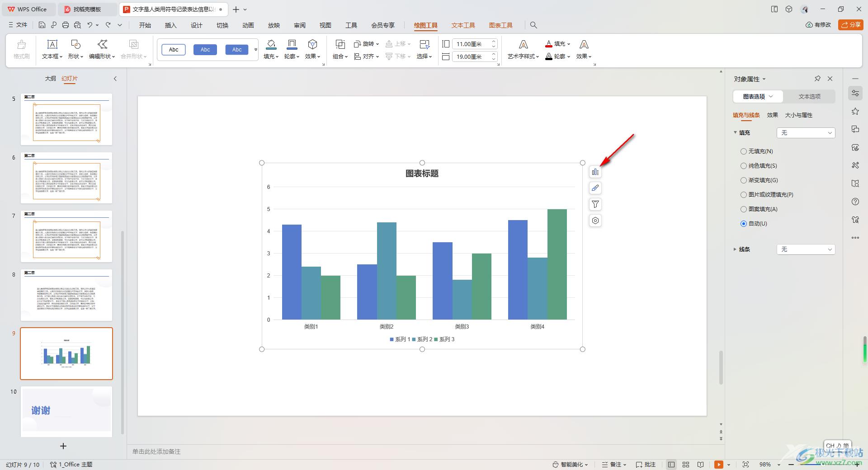Close the Object Properties panel
This screenshot has width=868, height=470.
(830, 79)
